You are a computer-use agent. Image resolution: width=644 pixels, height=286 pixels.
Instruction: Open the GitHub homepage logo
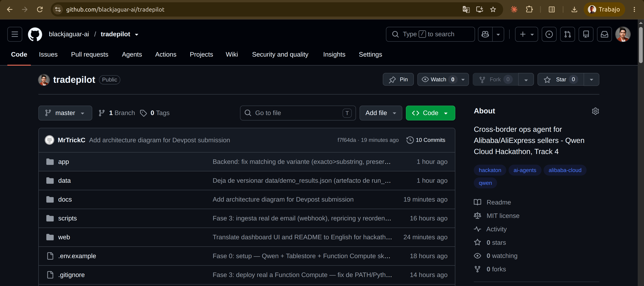click(x=35, y=34)
